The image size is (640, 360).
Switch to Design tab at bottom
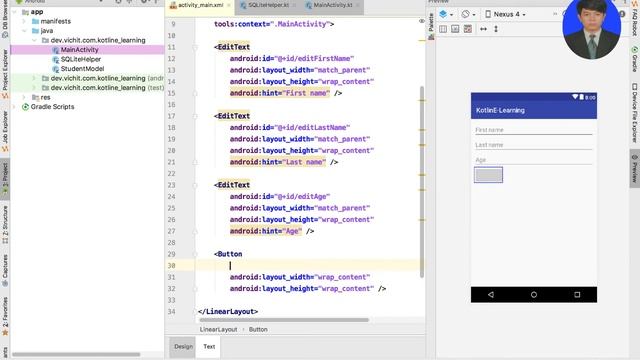click(183, 347)
